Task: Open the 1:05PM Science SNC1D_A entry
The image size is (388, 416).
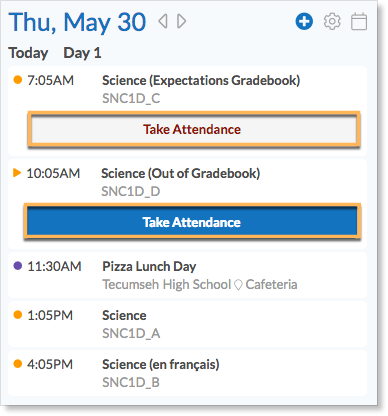Action: 187,324
